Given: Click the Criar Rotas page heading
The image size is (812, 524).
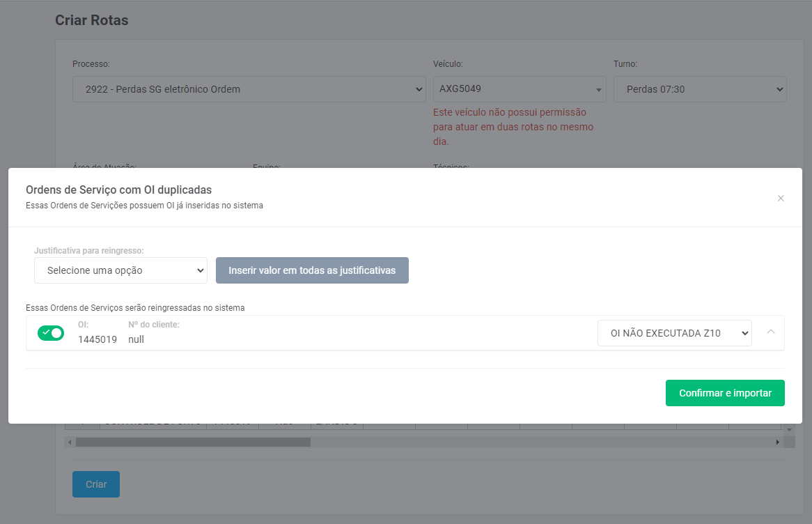Looking at the screenshot, I should 92,20.
